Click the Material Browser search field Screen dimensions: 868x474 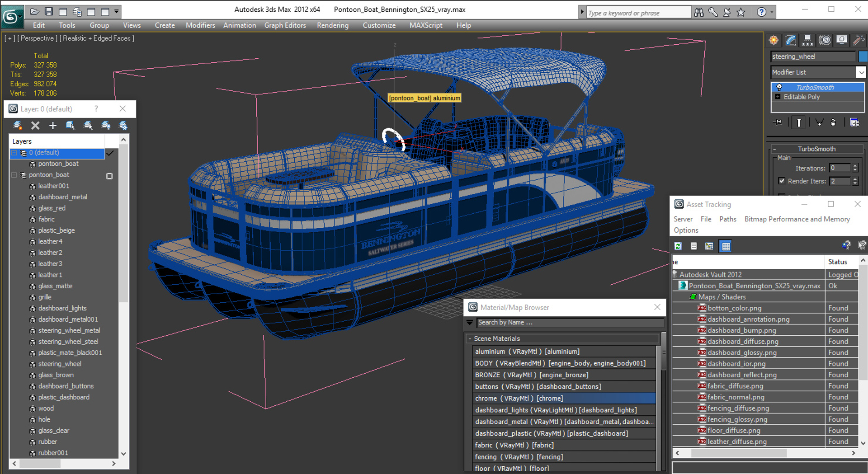point(570,322)
